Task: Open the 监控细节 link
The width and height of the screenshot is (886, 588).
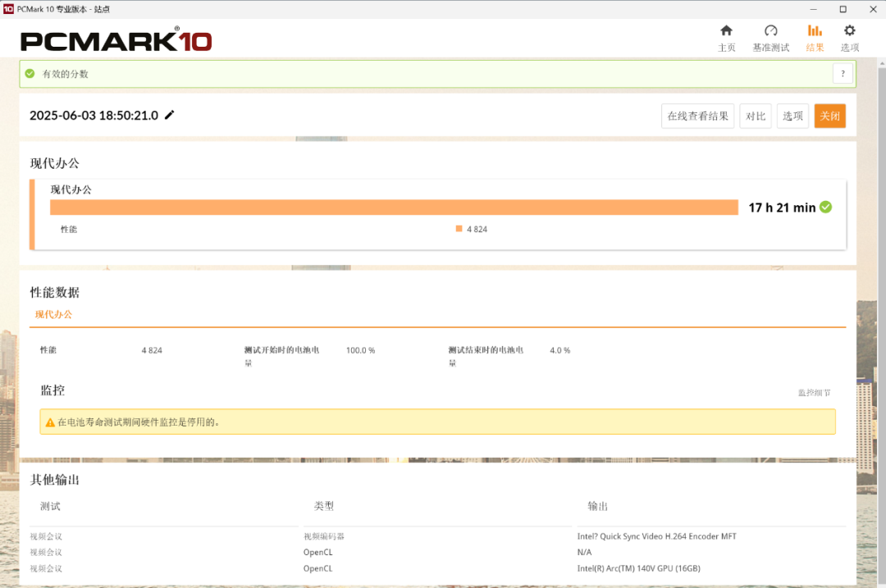Action: click(814, 393)
